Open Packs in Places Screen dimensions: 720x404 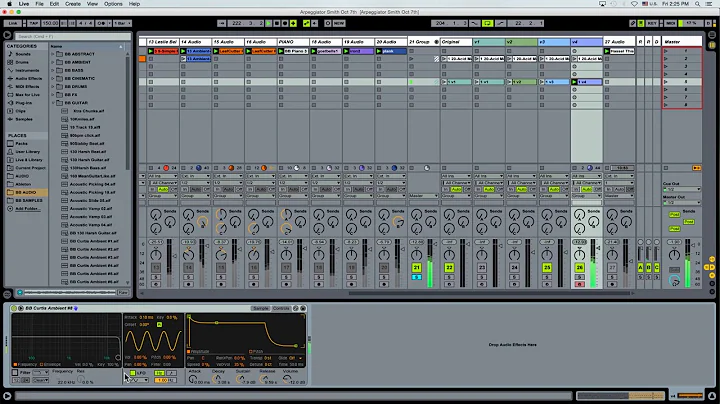(x=21, y=144)
